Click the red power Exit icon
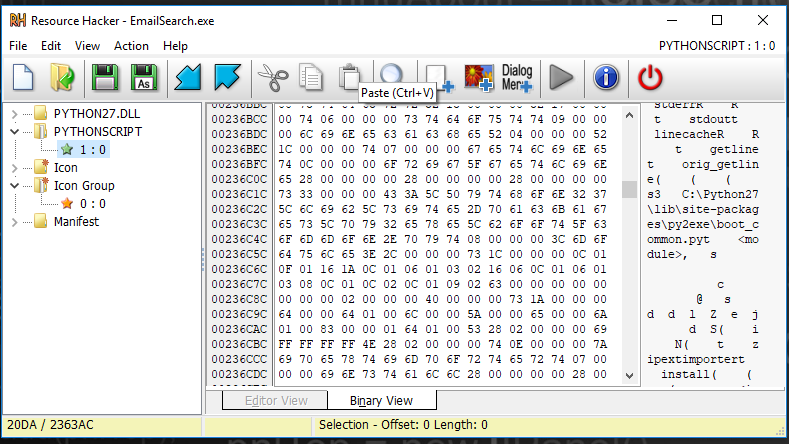Image resolution: width=789 pixels, height=444 pixels. point(650,78)
